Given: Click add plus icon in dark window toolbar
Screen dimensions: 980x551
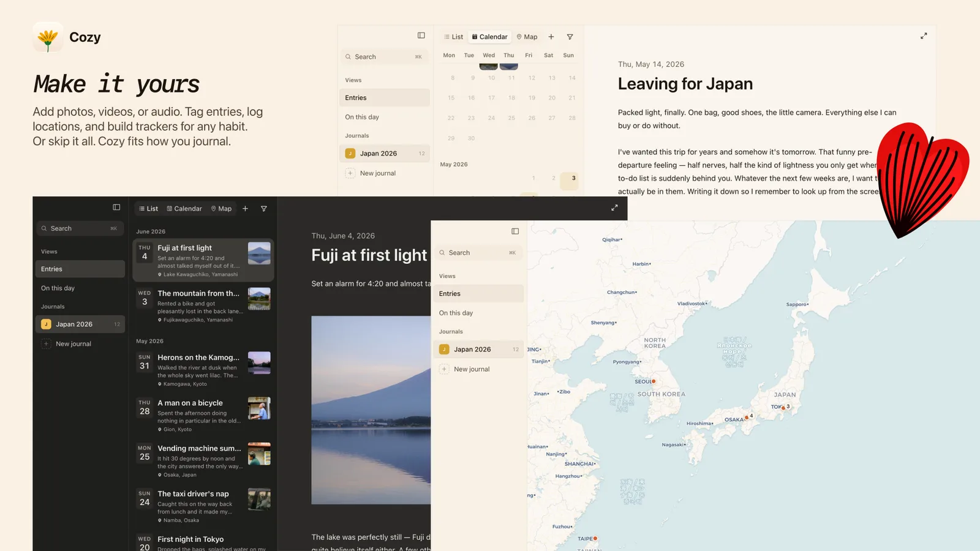Looking at the screenshot, I should click(x=245, y=209).
